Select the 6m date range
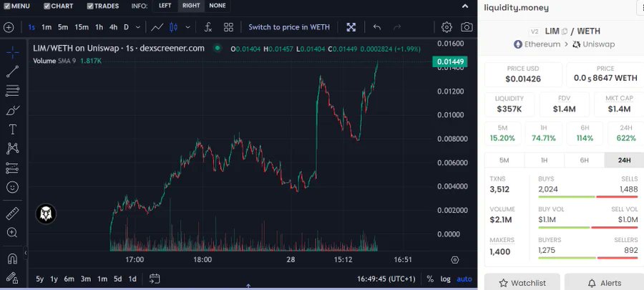 [69, 279]
